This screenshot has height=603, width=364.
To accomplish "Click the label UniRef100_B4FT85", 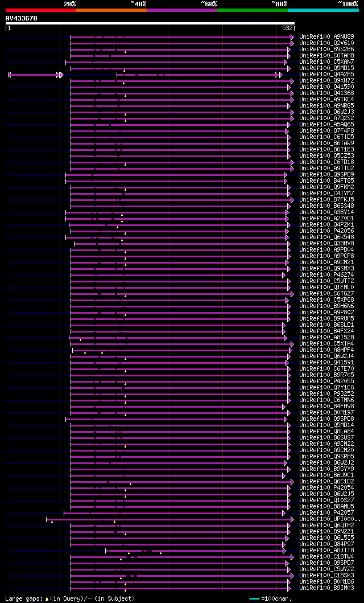I will click(327, 181).
